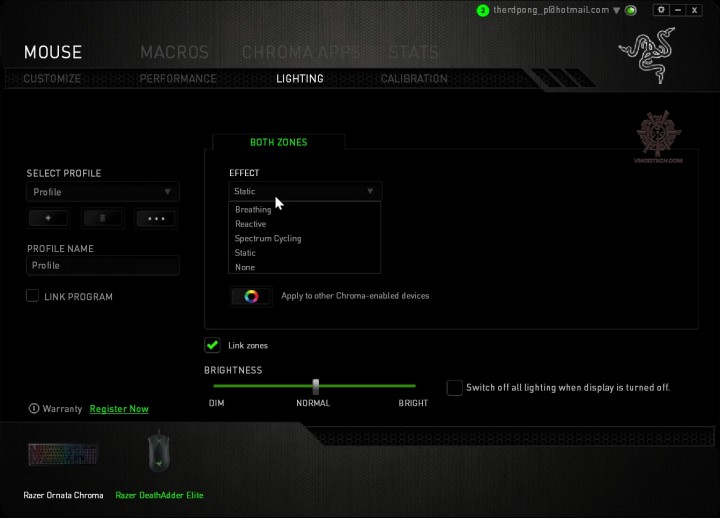This screenshot has width=720, height=518.
Task: Open the settings gear icon
Action: pyautogui.click(x=661, y=10)
